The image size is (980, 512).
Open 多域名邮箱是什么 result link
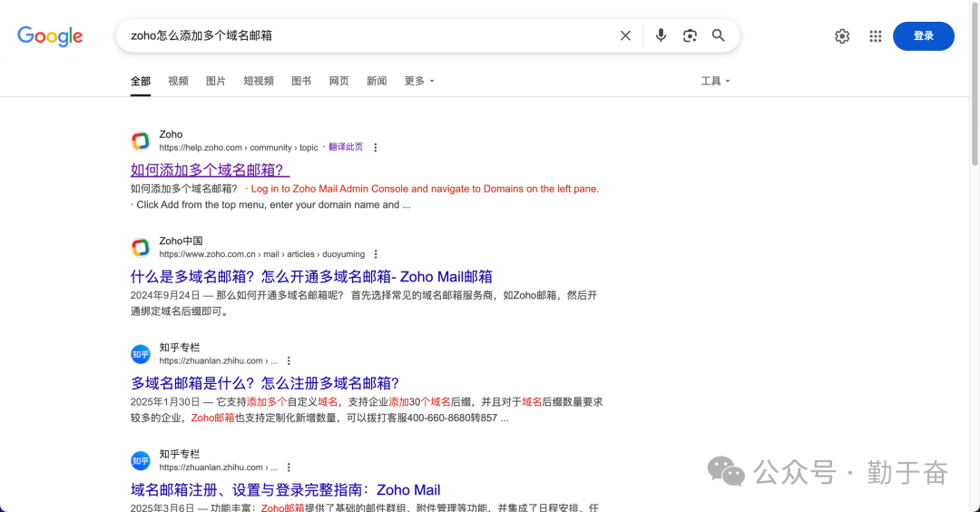coord(265,383)
